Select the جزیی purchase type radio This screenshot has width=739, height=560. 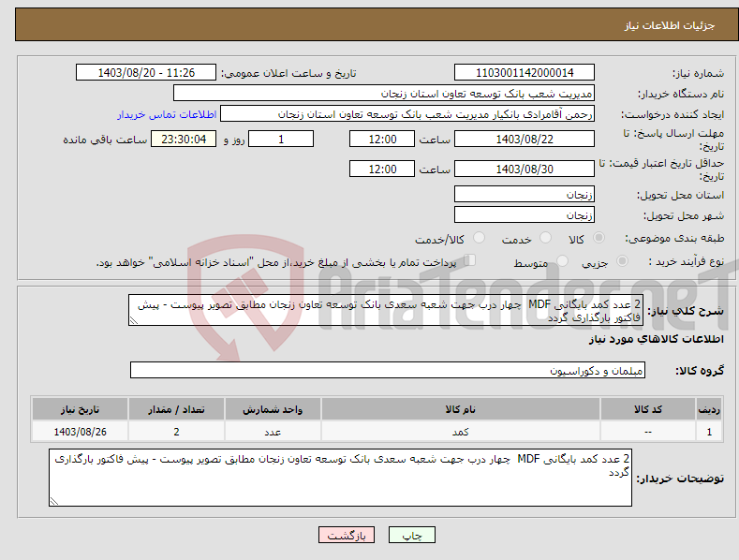pyautogui.click(x=622, y=260)
